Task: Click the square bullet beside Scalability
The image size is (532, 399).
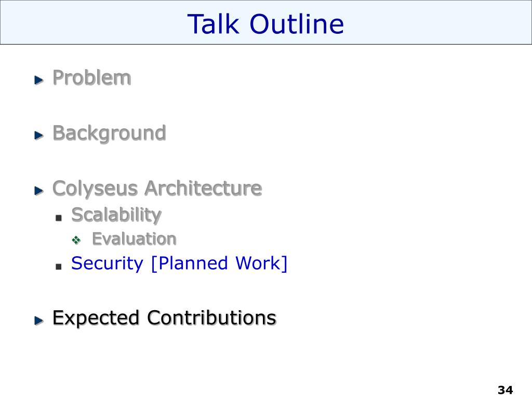Action: (x=59, y=218)
